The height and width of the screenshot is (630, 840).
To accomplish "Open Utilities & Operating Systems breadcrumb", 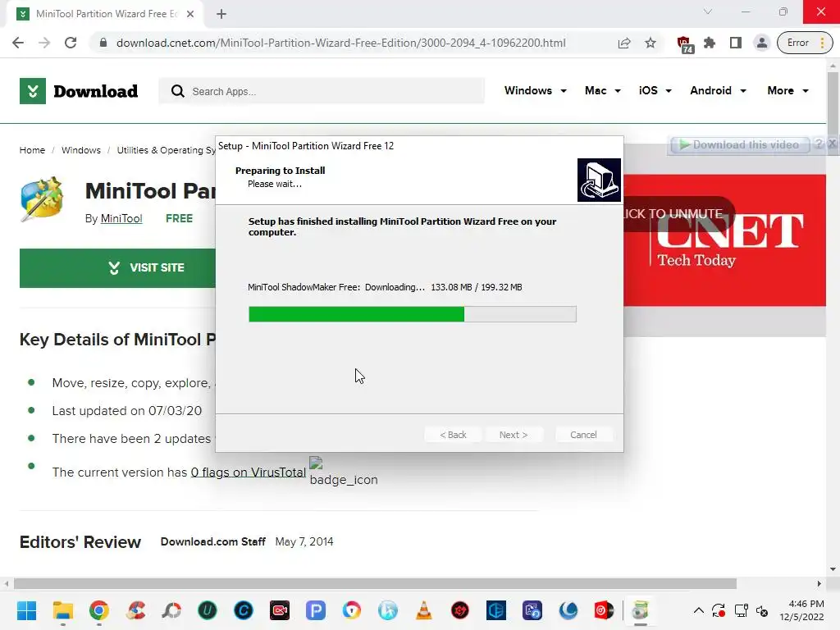I will (166, 150).
